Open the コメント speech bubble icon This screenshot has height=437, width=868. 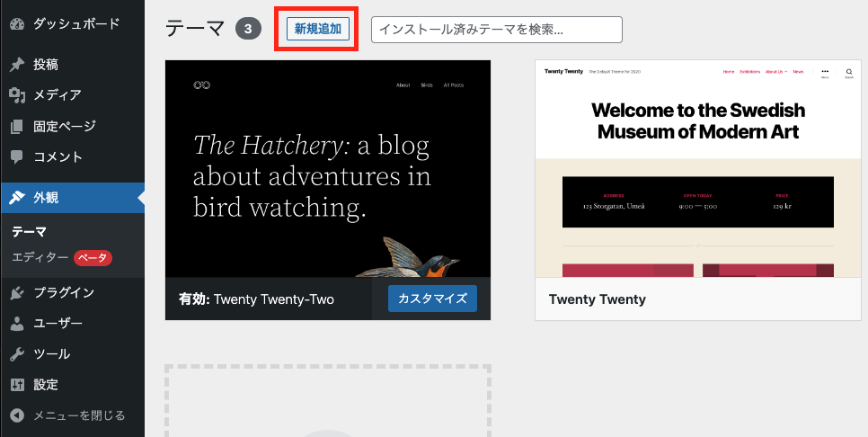[17, 157]
